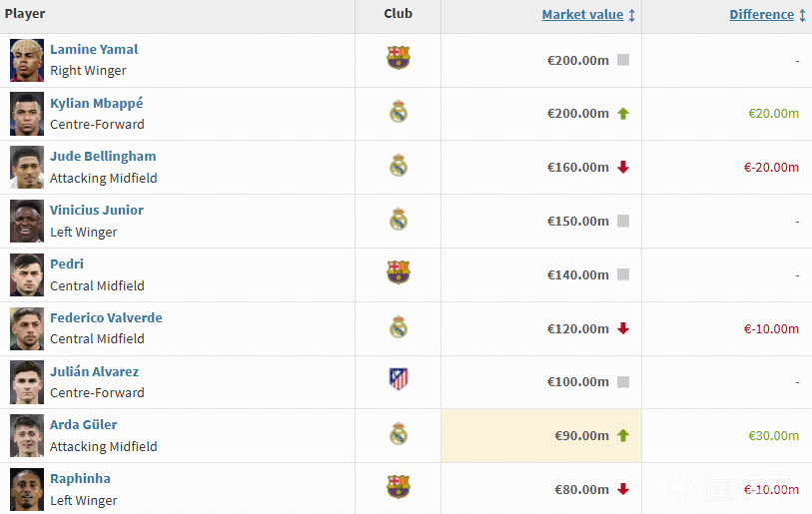Image resolution: width=812 pixels, height=514 pixels.
Task: Click the Player column header
Action: (x=25, y=14)
